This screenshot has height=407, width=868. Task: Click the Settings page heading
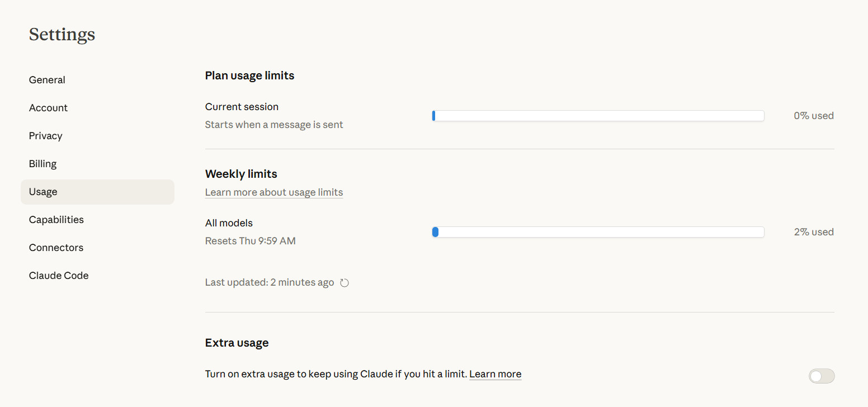[62, 35]
